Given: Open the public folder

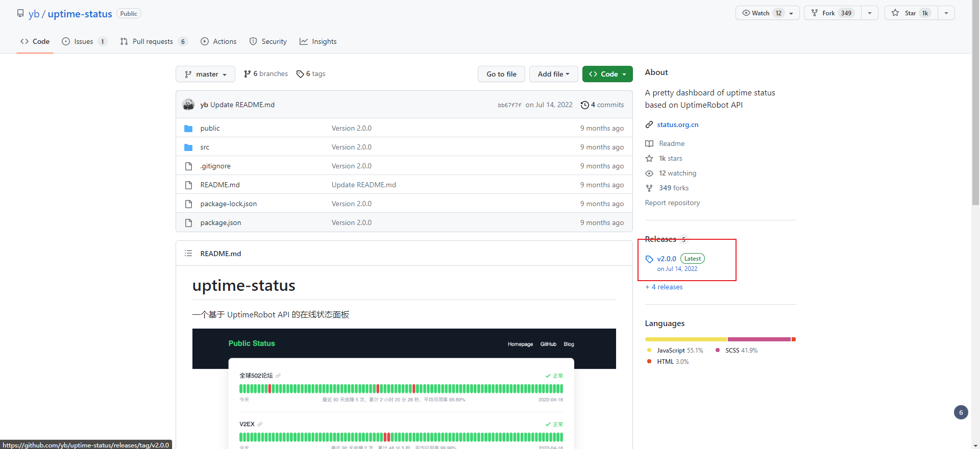Looking at the screenshot, I should click(210, 128).
